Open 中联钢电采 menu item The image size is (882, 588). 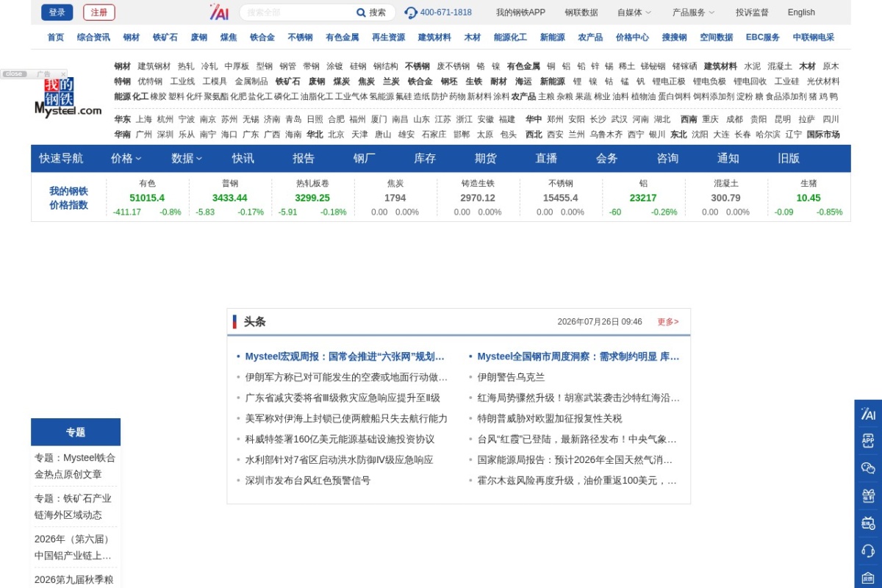point(814,37)
